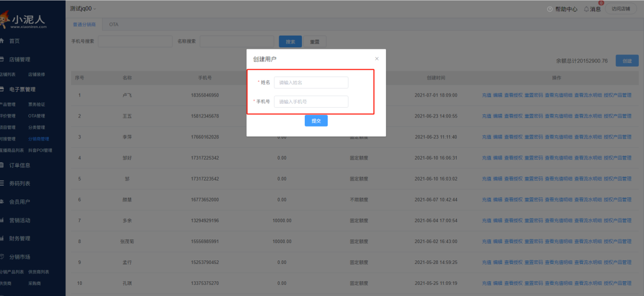The width and height of the screenshot is (644, 296).
Task: Click 充值 link for 卢飞 row
Action: [x=486, y=95]
